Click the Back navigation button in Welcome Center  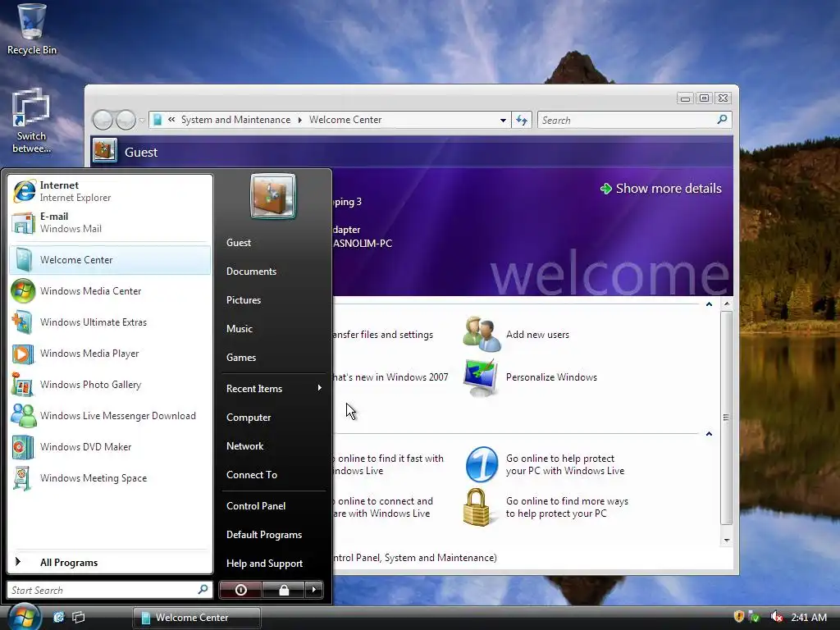103,120
